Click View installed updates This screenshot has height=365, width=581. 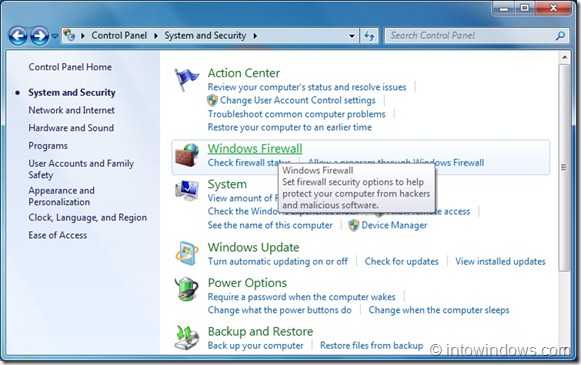[500, 261]
